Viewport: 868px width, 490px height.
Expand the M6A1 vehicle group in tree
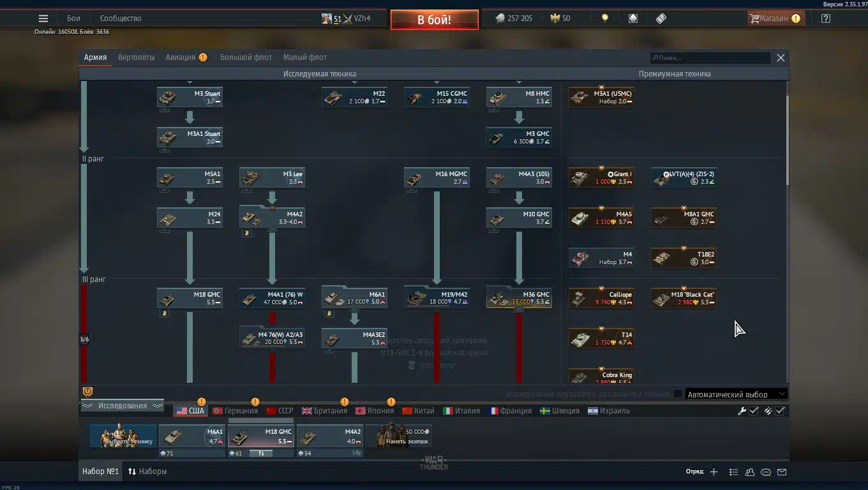tap(354, 299)
